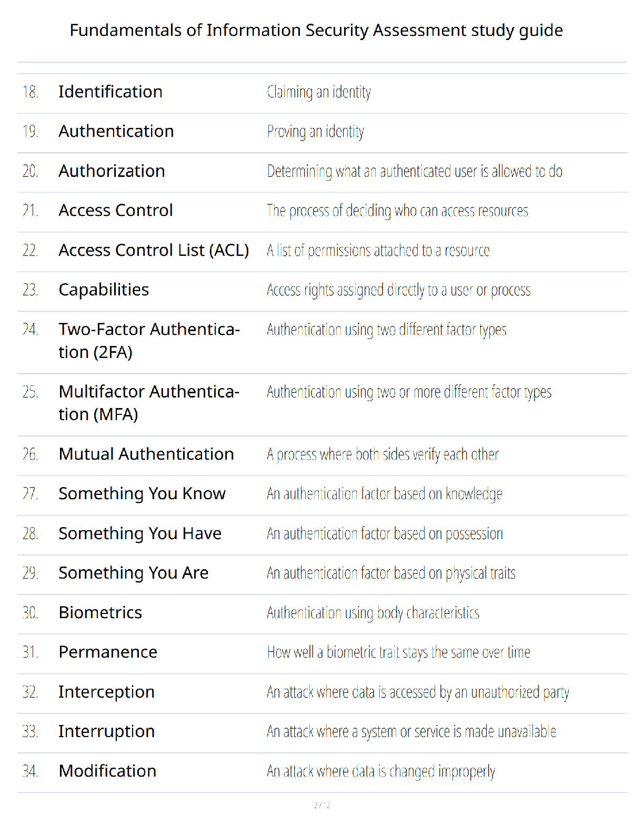Image resolution: width=644 pixels, height=834 pixels.
Task: Click the definition 'Proving an identity'
Action: pyautogui.click(x=316, y=132)
